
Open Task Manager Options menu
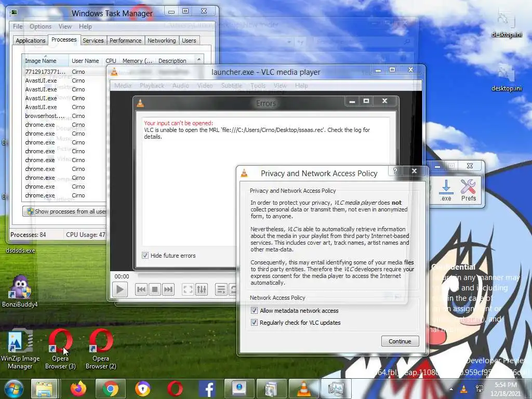[x=41, y=26]
